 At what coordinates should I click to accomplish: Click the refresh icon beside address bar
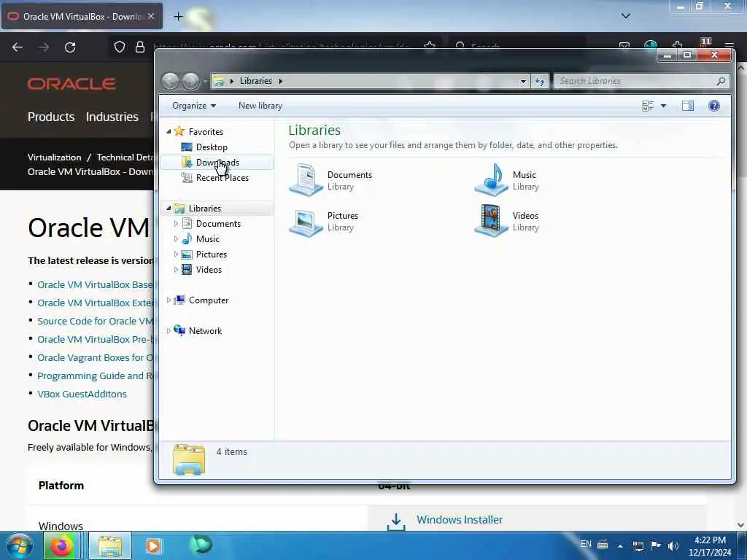540,82
